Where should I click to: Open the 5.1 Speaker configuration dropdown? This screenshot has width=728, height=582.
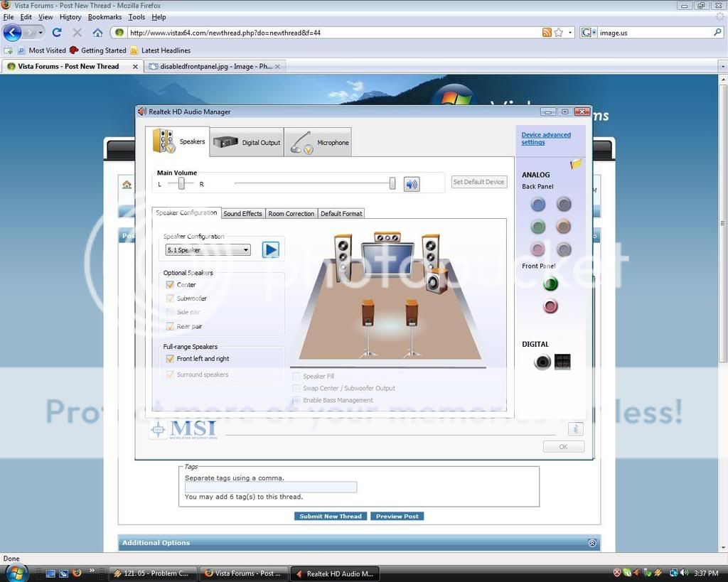point(208,250)
